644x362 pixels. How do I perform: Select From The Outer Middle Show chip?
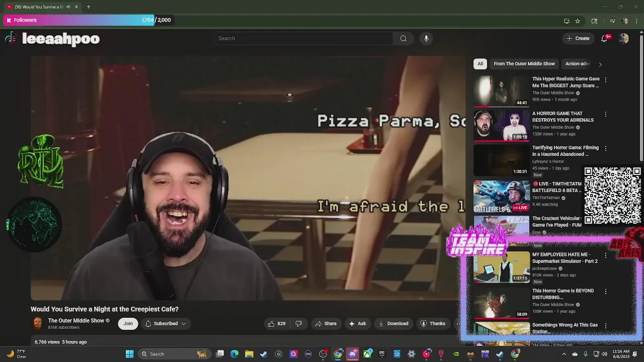click(x=524, y=64)
